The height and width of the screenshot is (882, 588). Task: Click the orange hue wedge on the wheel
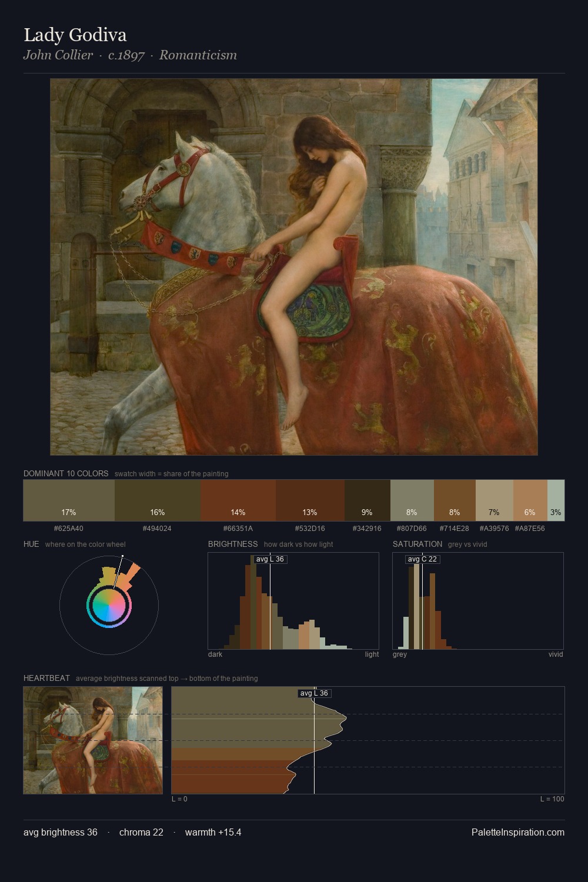128,577
